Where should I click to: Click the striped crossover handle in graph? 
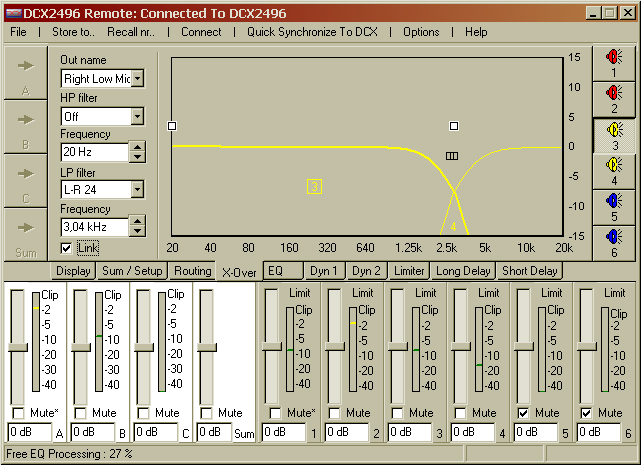[452, 156]
